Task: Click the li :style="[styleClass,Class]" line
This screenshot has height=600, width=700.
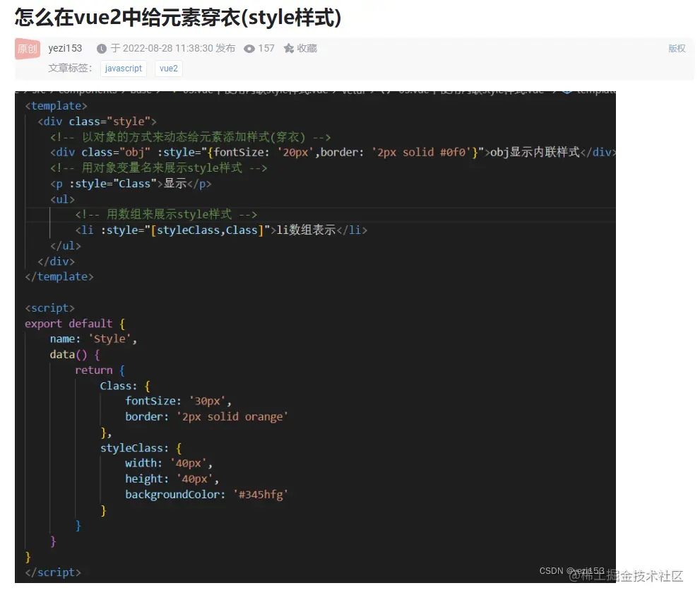Action: pos(221,230)
